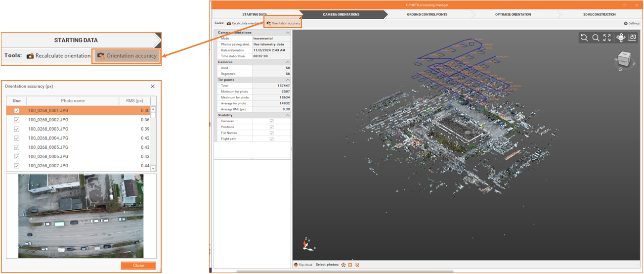This screenshot has height=274, width=644.
Task: Click the FRONT face of the navigation cube
Action: click(623, 62)
